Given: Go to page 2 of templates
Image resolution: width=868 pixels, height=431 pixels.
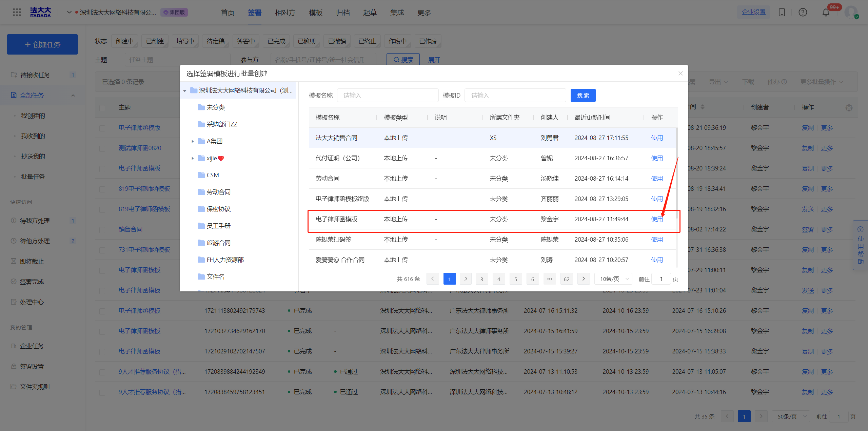Looking at the screenshot, I should coord(466,279).
